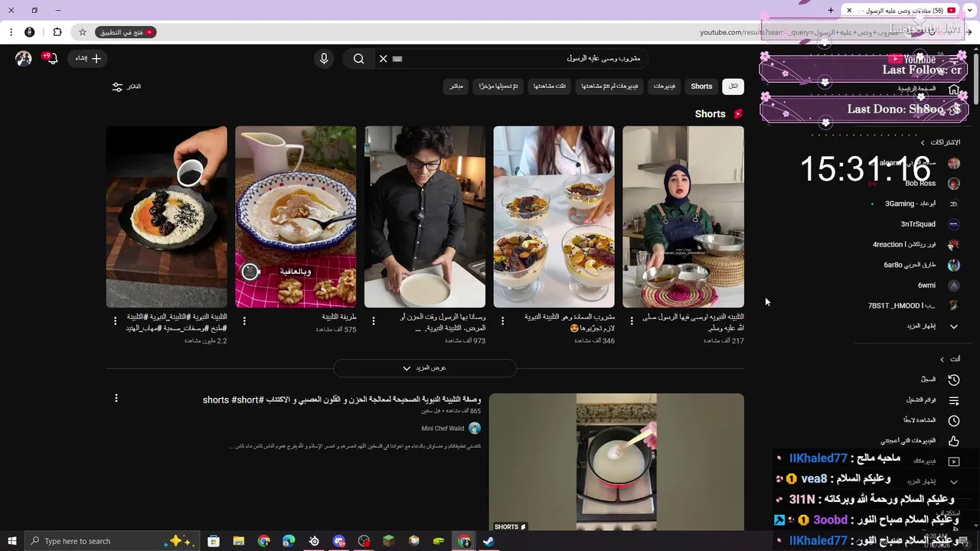Select the Shorts filter chip
This screenshot has height=551, width=980.
pos(701,86)
